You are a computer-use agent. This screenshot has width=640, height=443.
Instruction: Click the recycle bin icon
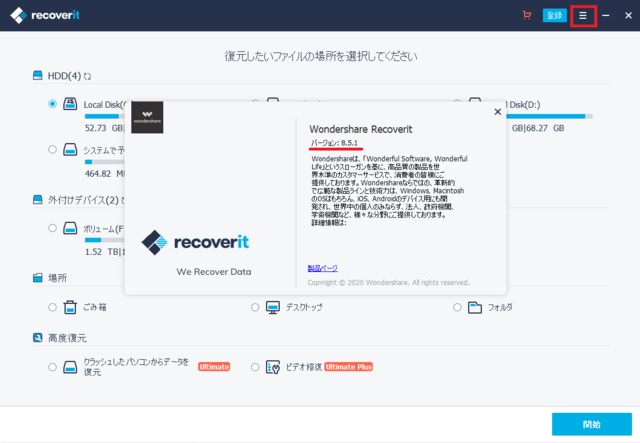pos(70,307)
